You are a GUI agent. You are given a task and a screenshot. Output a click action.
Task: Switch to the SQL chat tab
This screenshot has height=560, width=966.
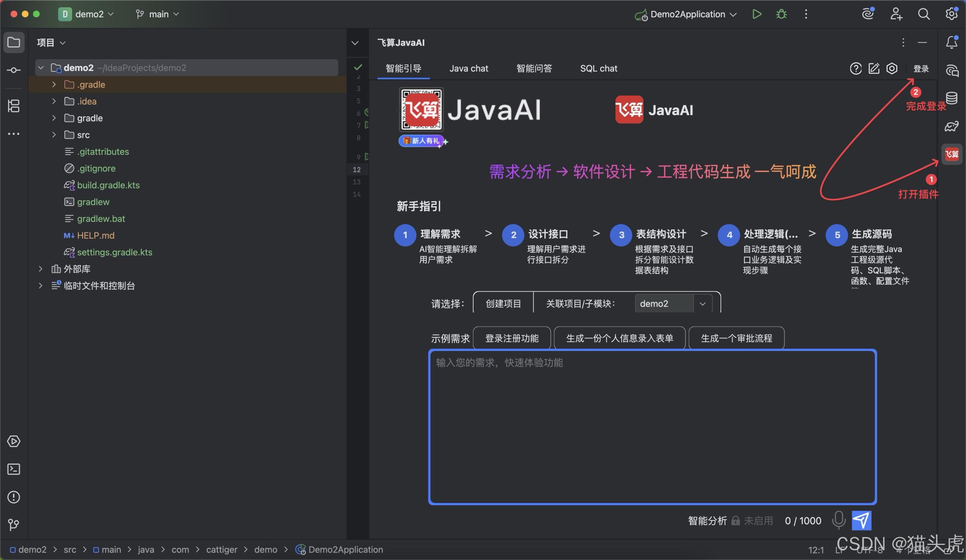[x=599, y=68]
